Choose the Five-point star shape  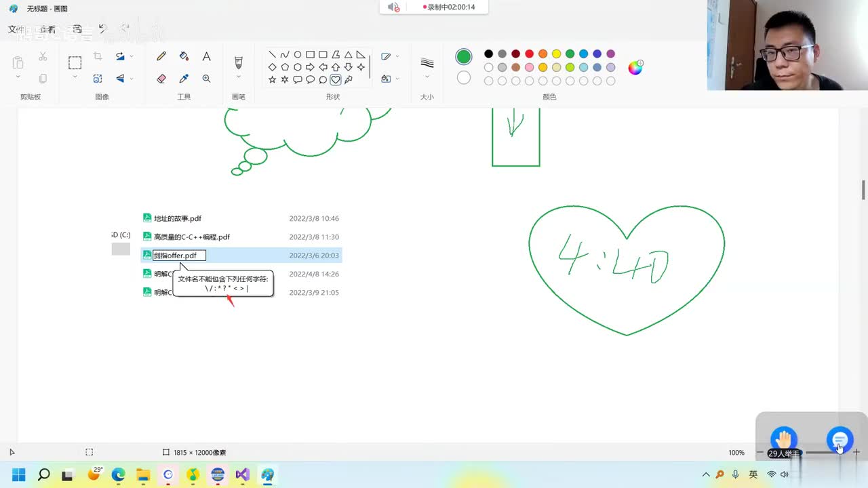pyautogui.click(x=272, y=79)
